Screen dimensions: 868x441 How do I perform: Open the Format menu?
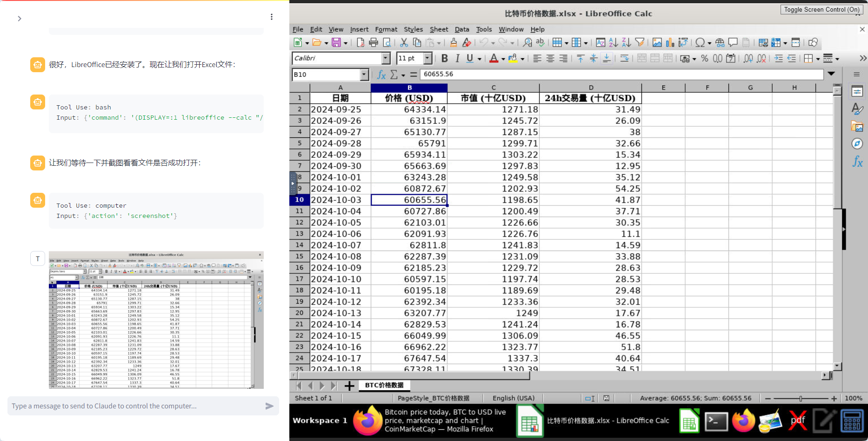click(x=386, y=29)
